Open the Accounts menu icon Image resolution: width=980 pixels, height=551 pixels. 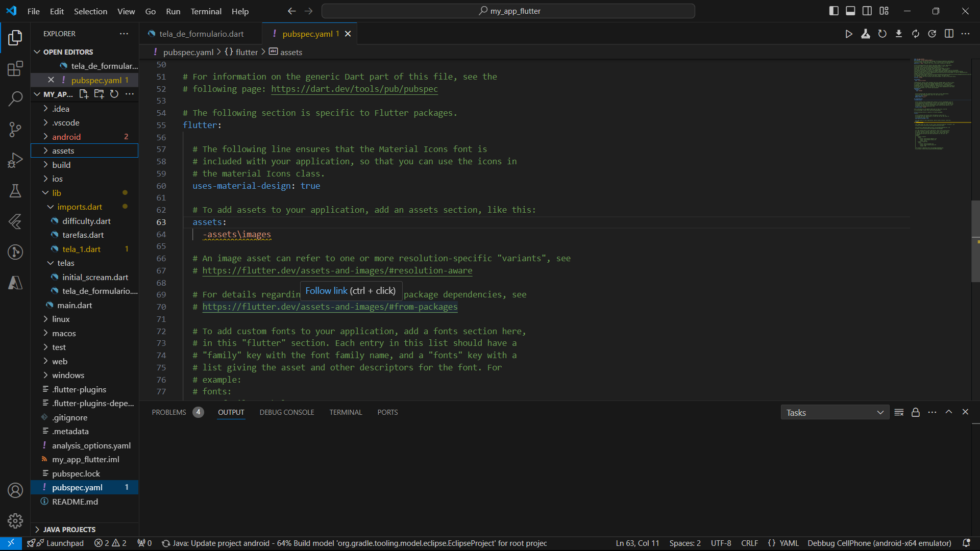tap(15, 490)
